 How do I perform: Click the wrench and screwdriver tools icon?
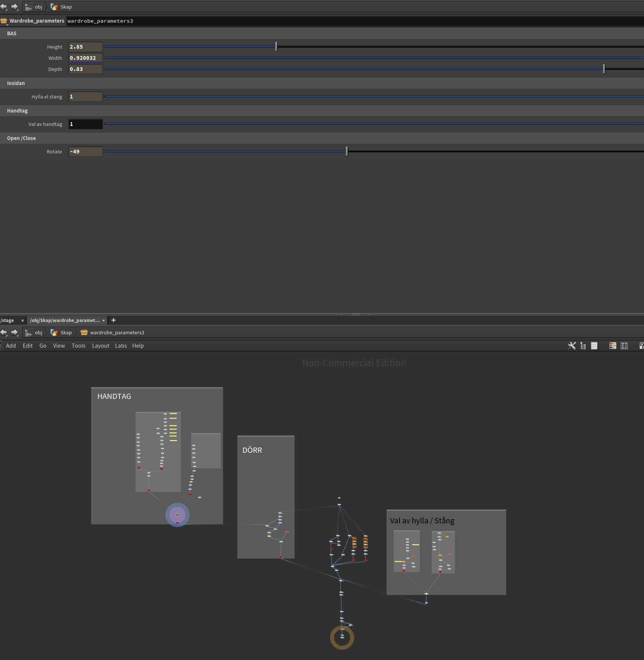[572, 346]
